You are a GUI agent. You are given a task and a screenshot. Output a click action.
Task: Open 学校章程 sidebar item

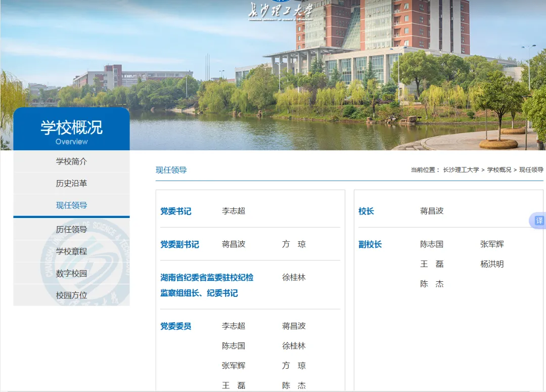tap(71, 251)
